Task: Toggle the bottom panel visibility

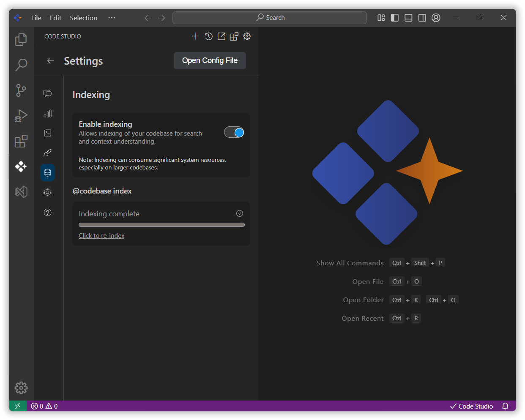Action: 408,18
